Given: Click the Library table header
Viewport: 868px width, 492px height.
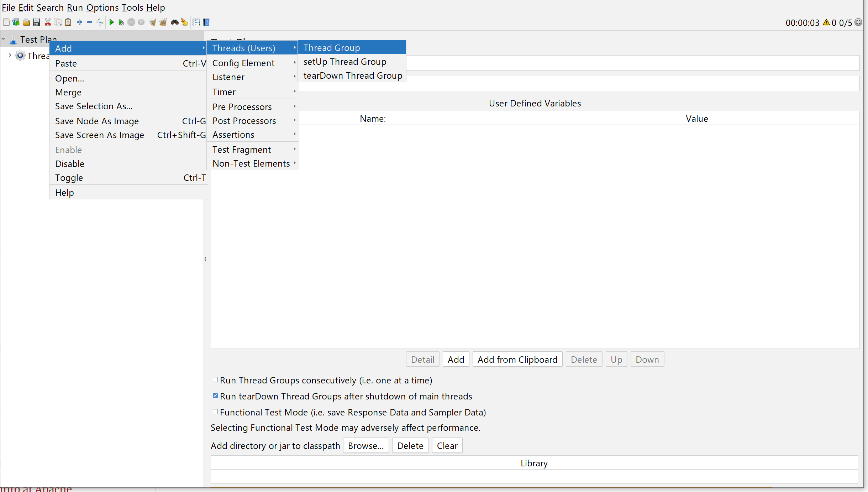Looking at the screenshot, I should (x=534, y=463).
